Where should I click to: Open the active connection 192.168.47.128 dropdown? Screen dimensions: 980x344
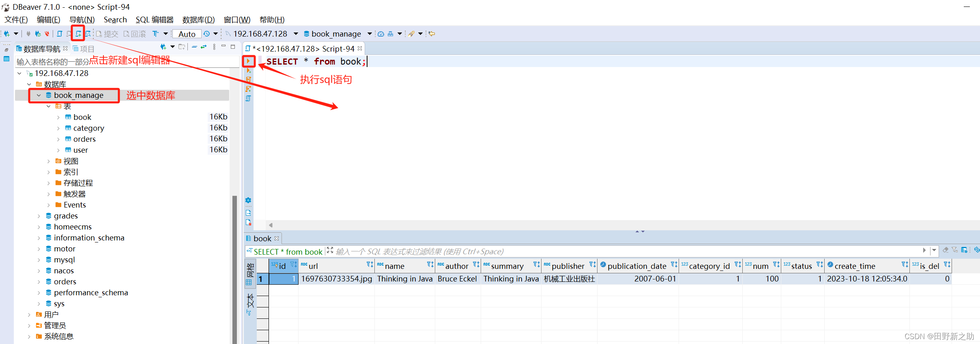[x=296, y=34]
